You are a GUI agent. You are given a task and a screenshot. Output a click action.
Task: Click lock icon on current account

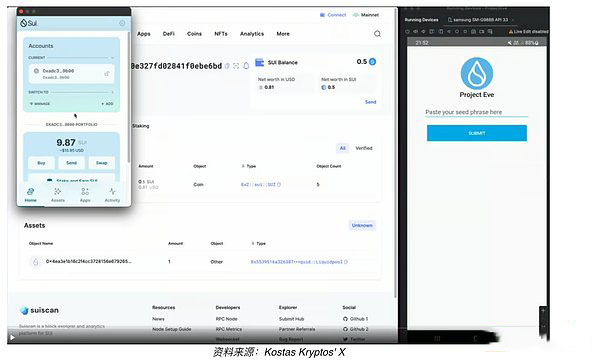pos(107,73)
